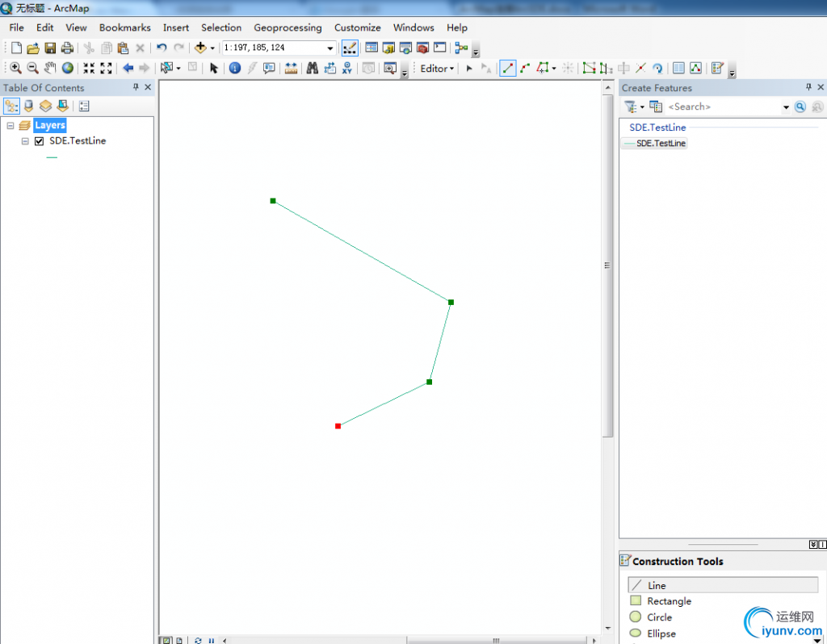
Task: Select the Select Elements arrow tool
Action: pos(213,68)
